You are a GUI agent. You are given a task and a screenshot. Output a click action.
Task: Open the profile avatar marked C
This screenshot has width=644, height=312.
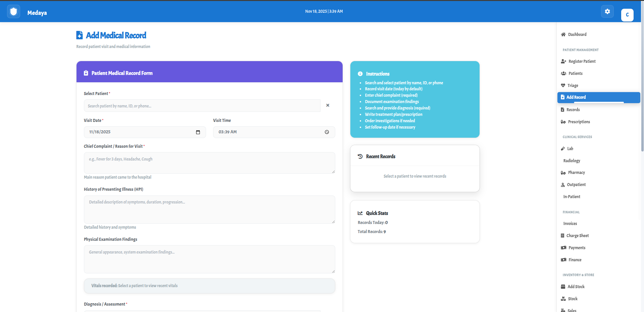[x=627, y=15]
